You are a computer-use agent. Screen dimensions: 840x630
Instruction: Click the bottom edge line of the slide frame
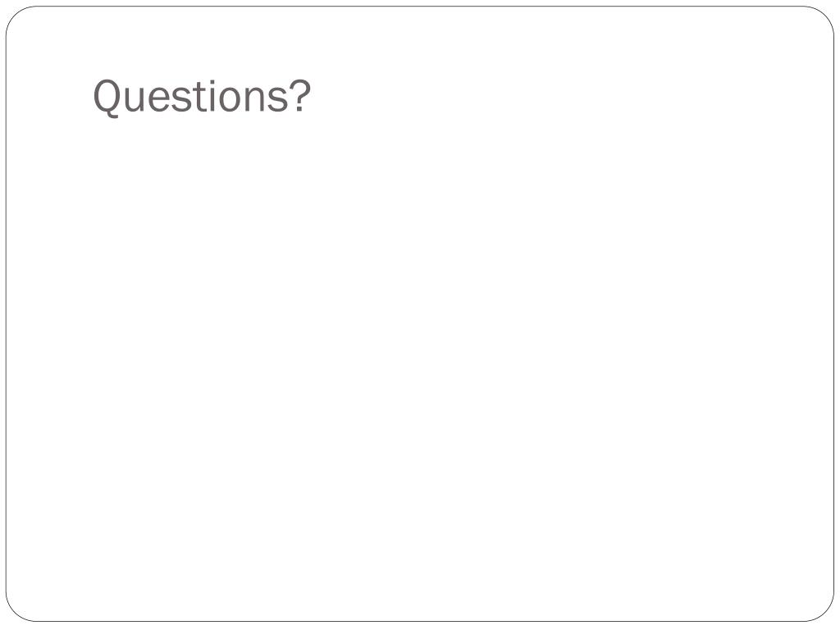tap(420, 621)
